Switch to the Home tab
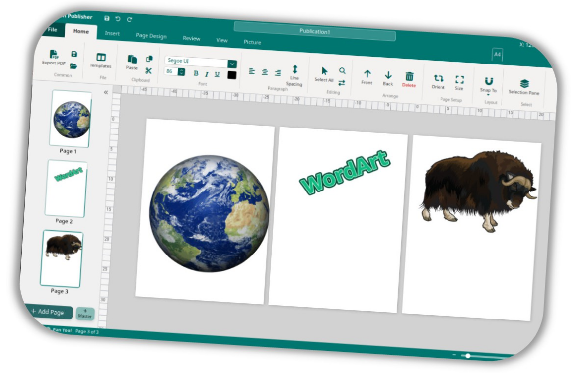The image size is (588, 383). [x=81, y=31]
